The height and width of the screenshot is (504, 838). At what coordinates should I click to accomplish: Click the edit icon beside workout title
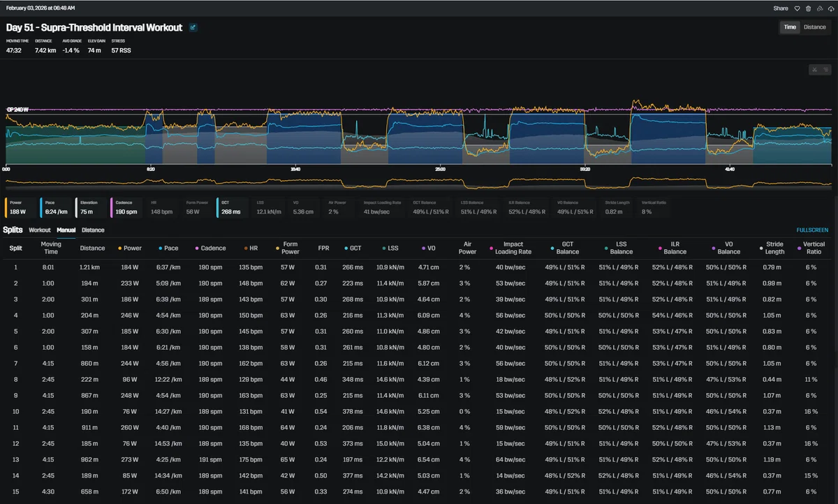[x=193, y=28]
